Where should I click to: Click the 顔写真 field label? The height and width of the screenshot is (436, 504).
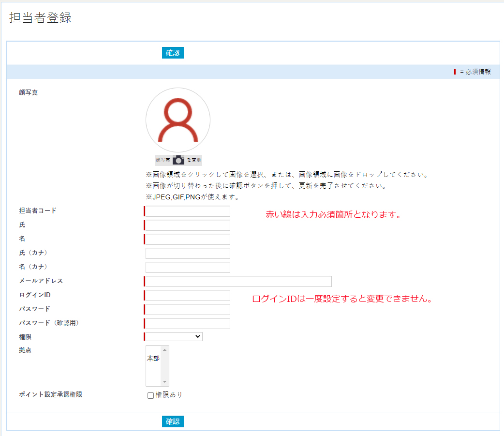point(28,92)
